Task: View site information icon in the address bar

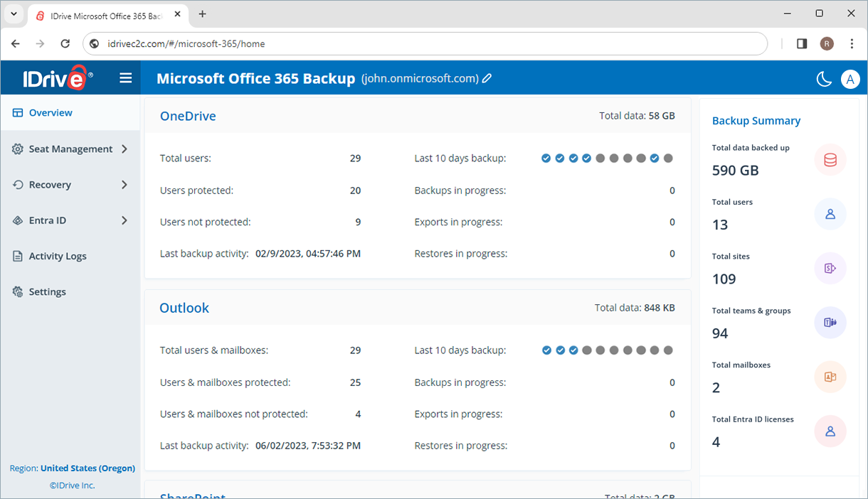Action: tap(94, 43)
